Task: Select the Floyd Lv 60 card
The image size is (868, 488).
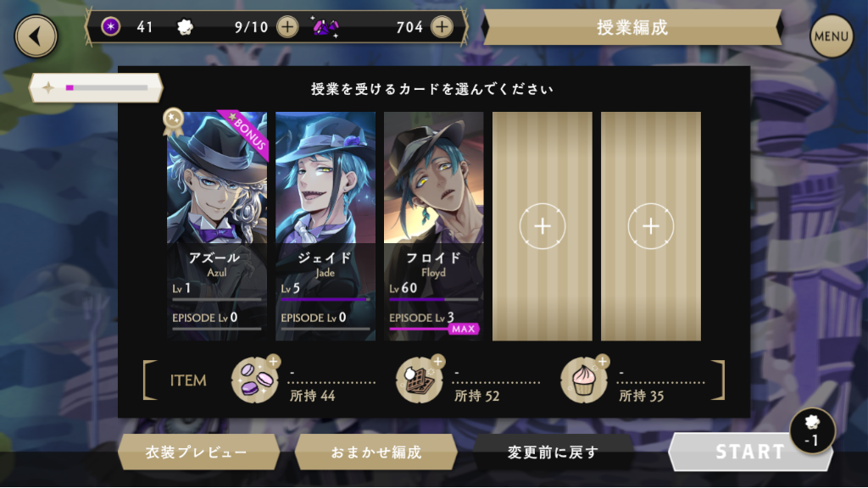Action: coord(433,226)
